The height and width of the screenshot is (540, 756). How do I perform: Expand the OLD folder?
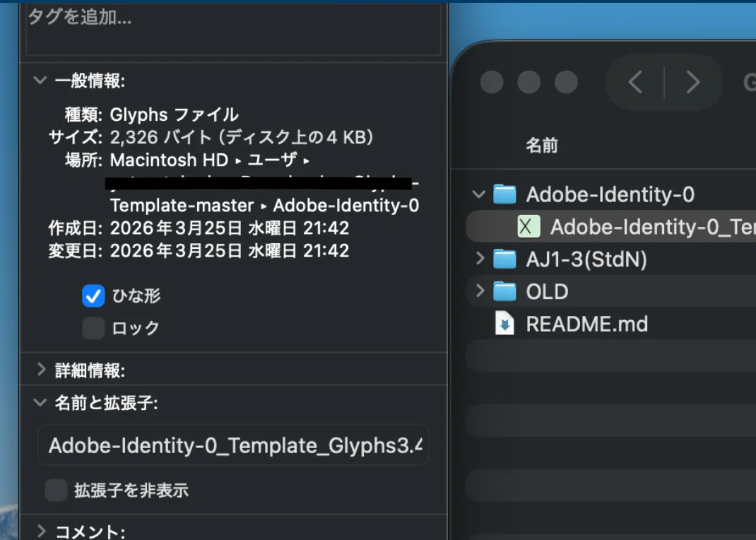tap(480, 290)
